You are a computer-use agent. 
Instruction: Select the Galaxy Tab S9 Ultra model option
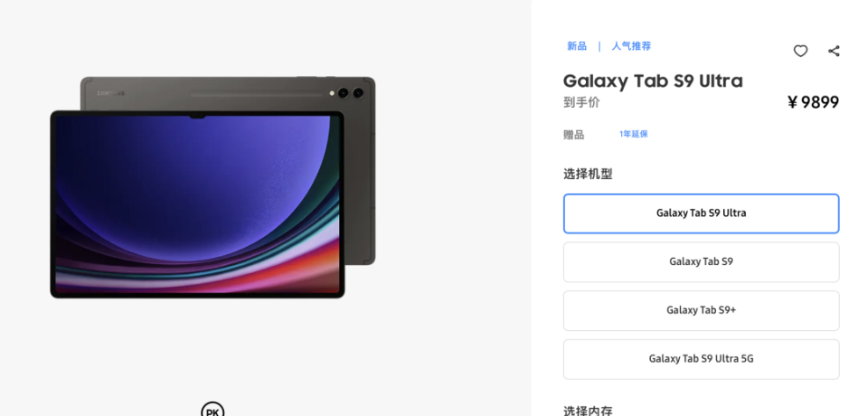coord(702,213)
